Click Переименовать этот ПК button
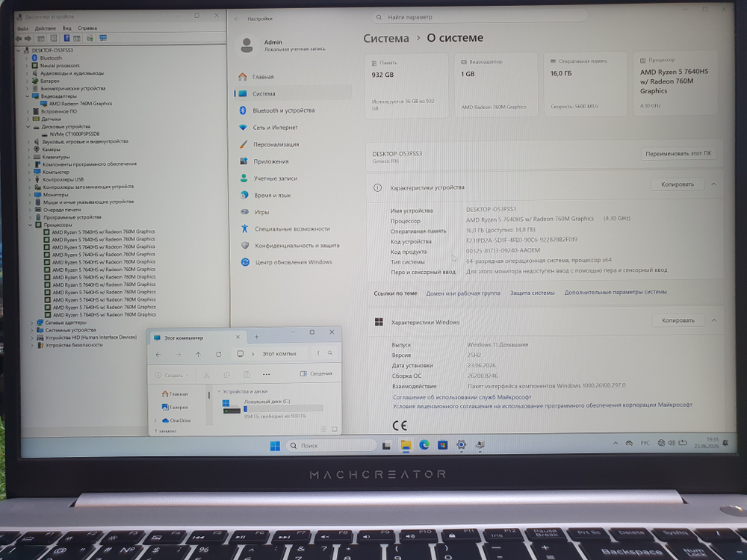Viewport: 747px width, 560px height. tap(678, 154)
